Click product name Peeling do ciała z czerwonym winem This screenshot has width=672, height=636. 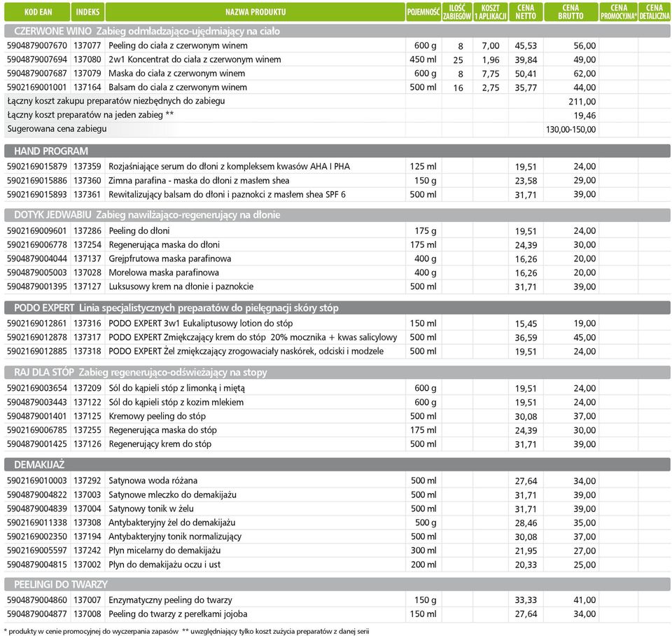(178, 46)
